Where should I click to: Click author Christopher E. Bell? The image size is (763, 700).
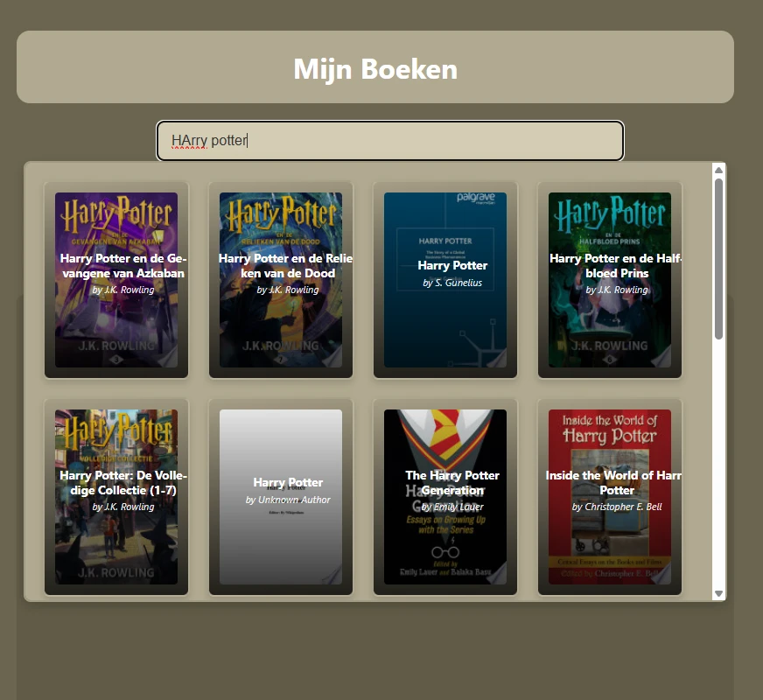617,506
